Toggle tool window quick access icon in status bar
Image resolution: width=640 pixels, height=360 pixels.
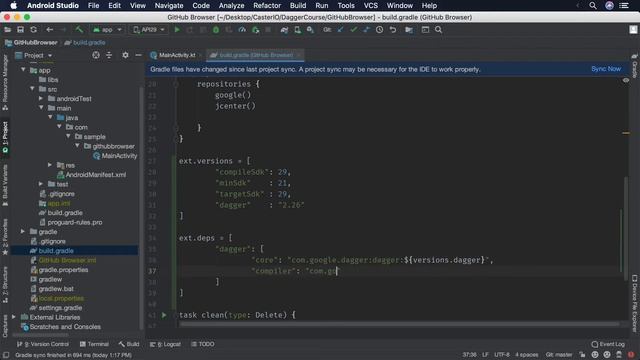6,355
